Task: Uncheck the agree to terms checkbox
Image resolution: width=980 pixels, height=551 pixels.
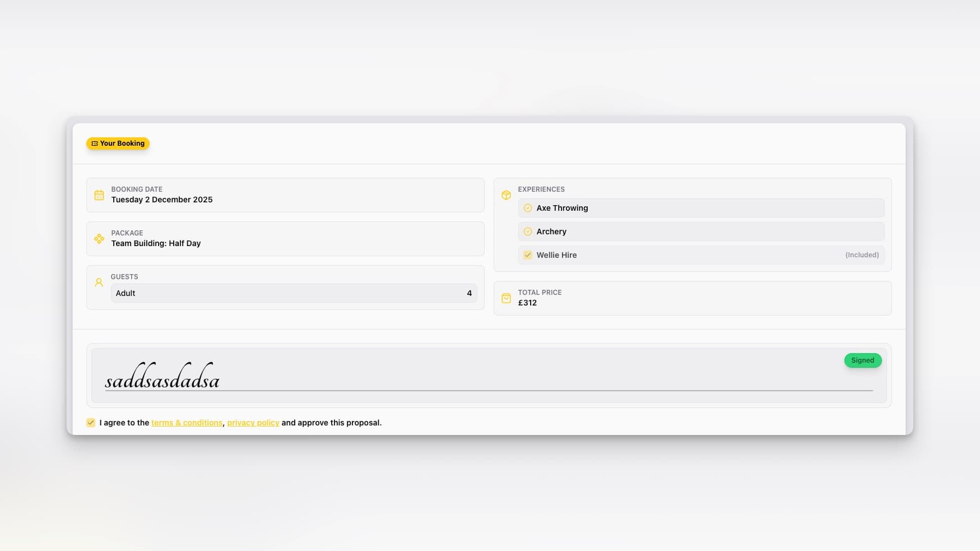Action: [x=91, y=423]
